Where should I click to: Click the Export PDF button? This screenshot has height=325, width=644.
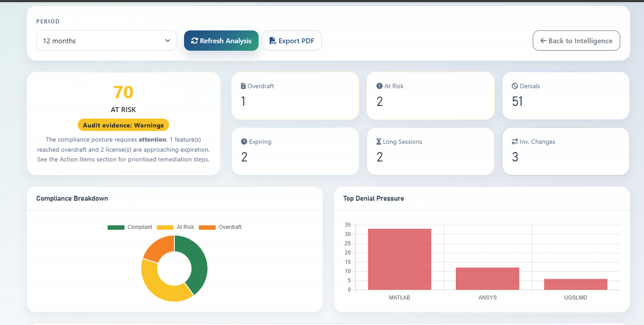point(292,41)
